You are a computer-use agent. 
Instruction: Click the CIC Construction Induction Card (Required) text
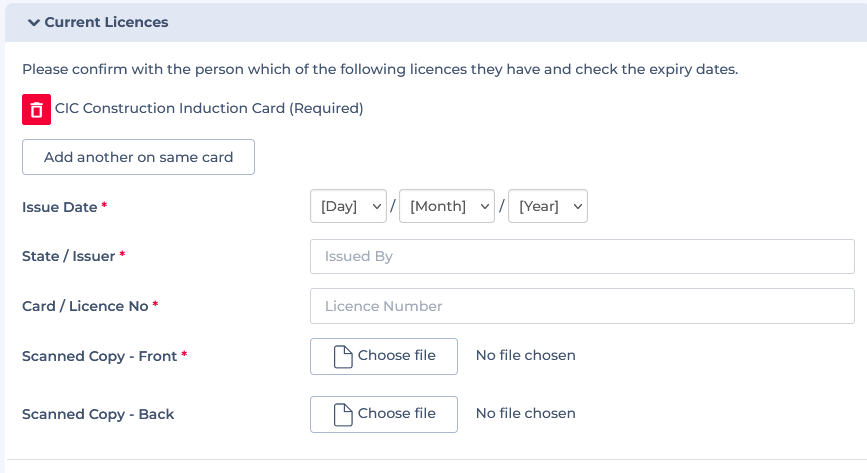tap(209, 108)
